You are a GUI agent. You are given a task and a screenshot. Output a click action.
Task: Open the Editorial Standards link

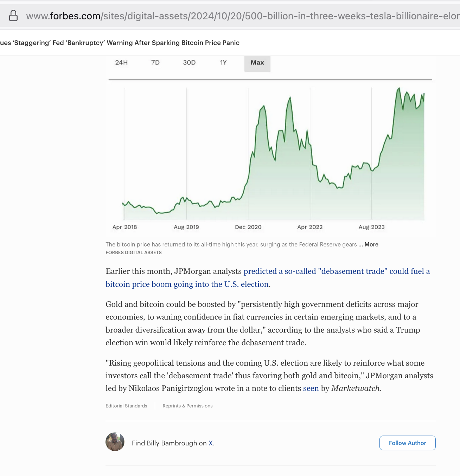tap(126, 406)
